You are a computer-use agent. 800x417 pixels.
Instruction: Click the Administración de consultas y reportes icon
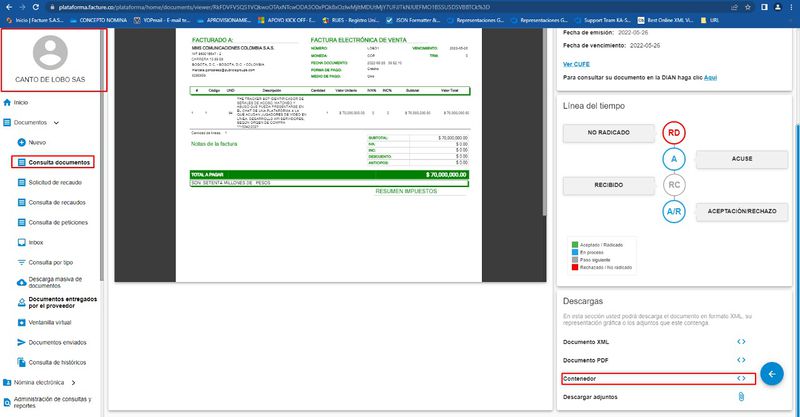7,402
